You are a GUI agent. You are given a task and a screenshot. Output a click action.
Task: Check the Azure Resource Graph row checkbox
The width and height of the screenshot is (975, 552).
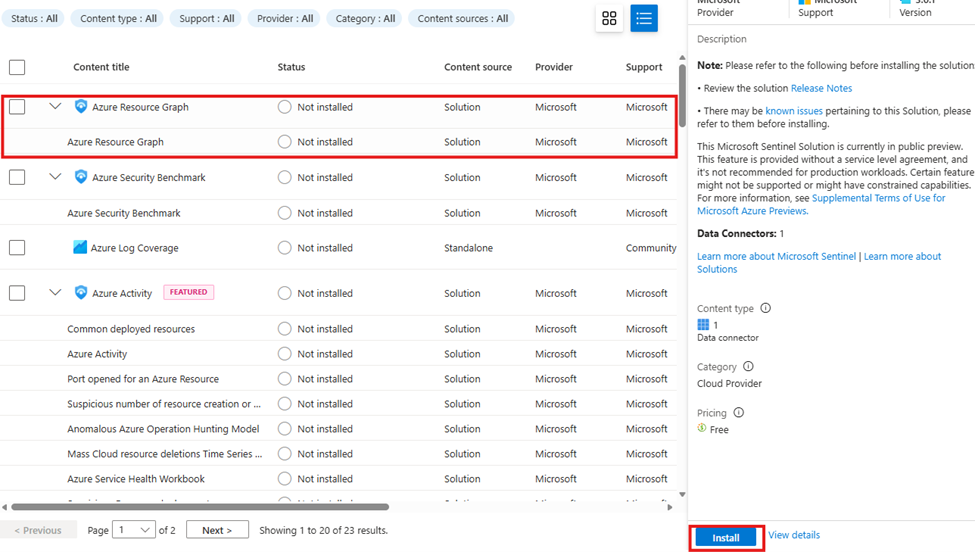(x=17, y=107)
